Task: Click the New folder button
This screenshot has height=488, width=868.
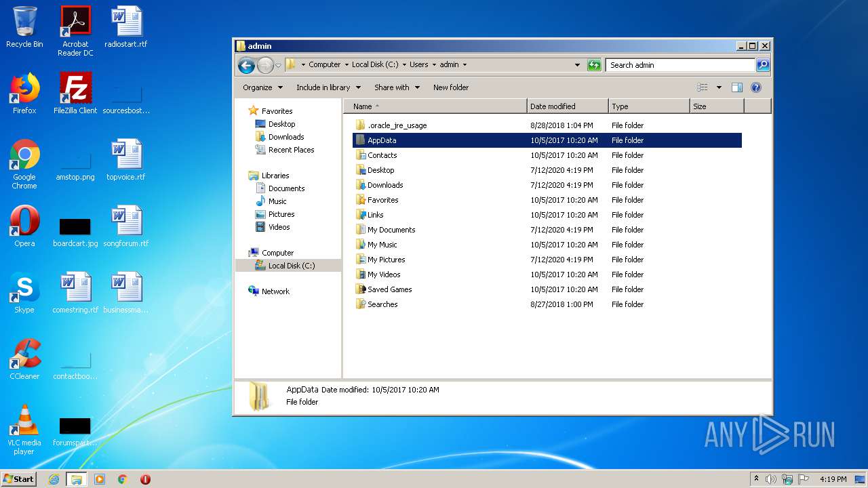Action: (x=451, y=87)
